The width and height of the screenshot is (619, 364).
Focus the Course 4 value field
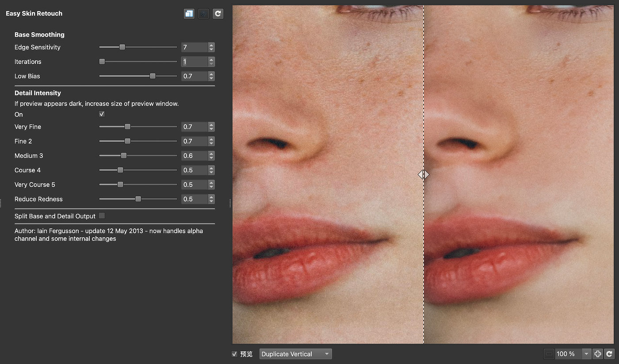(195, 170)
